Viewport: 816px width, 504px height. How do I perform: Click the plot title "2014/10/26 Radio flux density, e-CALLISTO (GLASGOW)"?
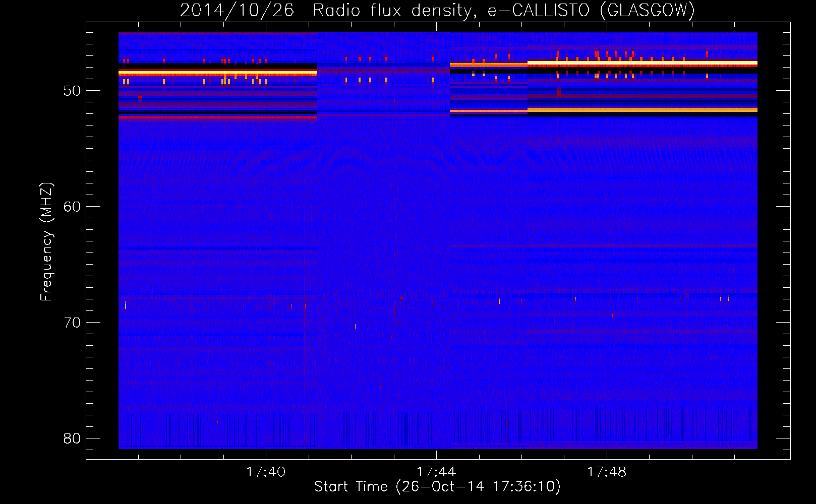[x=437, y=10]
